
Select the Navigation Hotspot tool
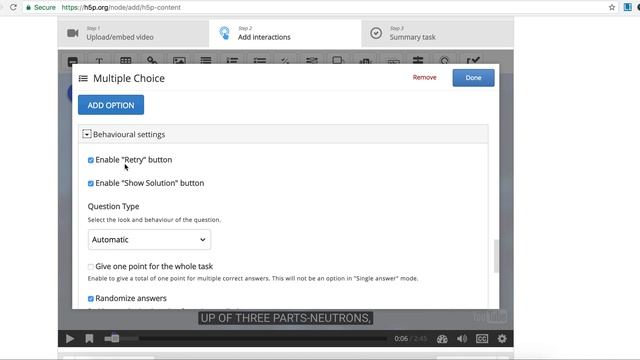(x=444, y=61)
